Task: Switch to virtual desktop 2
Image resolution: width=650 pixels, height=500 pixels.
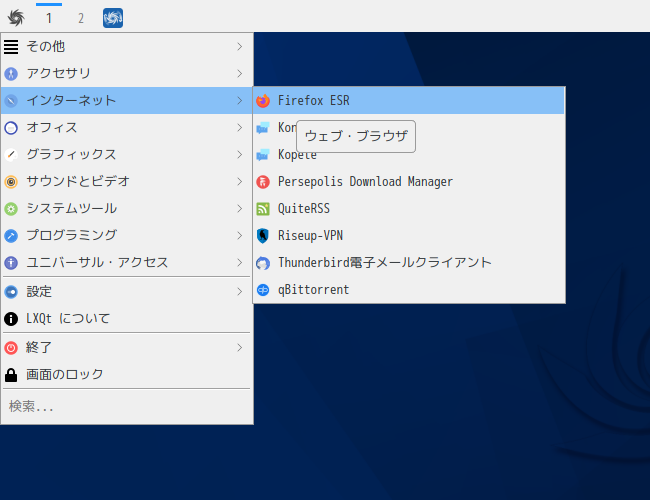Action: tap(81, 18)
